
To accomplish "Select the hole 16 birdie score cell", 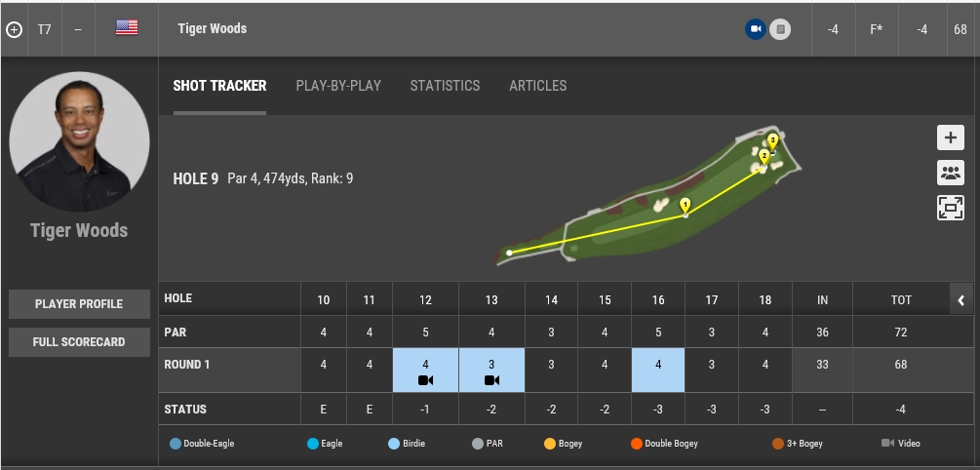I will click(658, 365).
